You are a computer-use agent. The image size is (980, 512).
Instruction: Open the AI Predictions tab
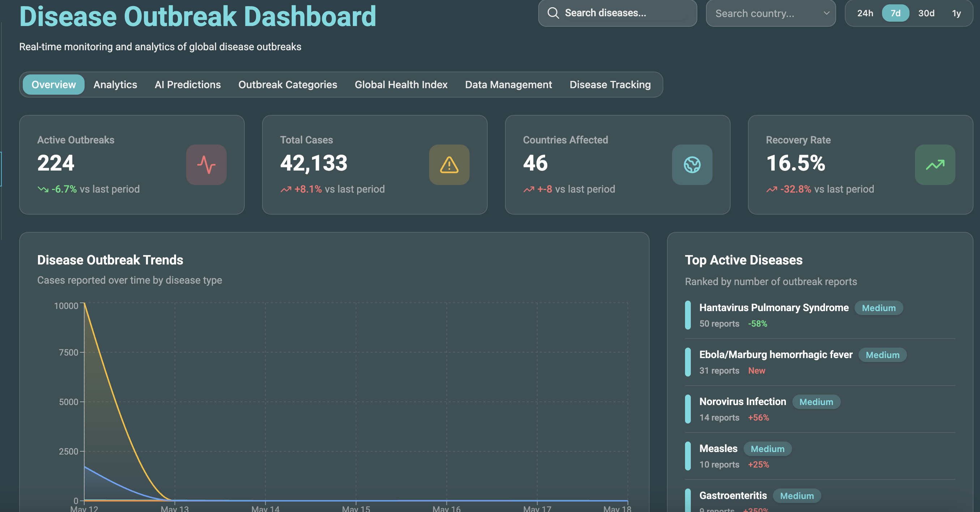(x=188, y=85)
